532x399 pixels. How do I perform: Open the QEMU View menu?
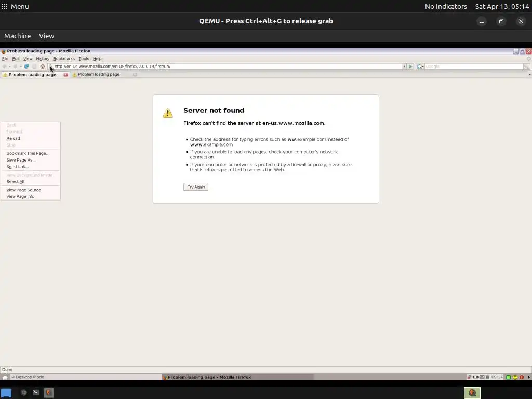coord(46,36)
